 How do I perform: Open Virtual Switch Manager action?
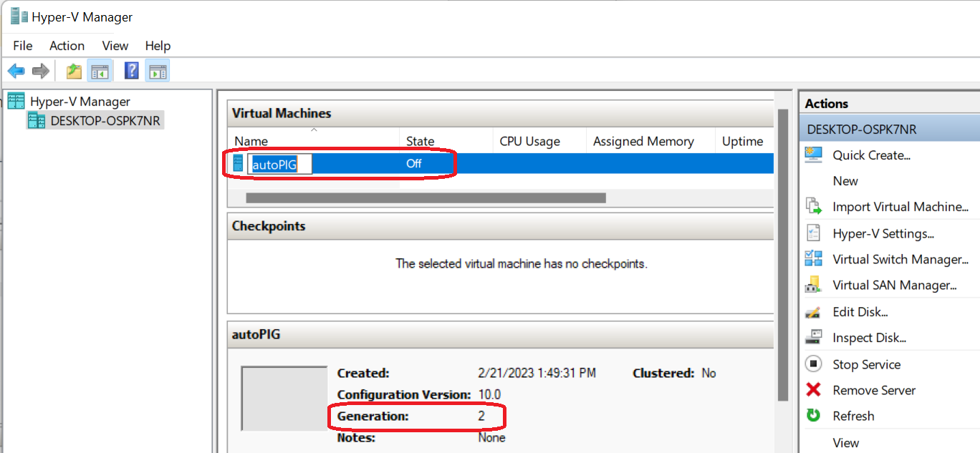900,259
